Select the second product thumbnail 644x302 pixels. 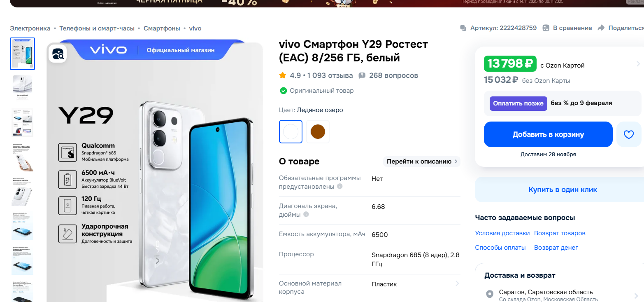click(x=22, y=87)
